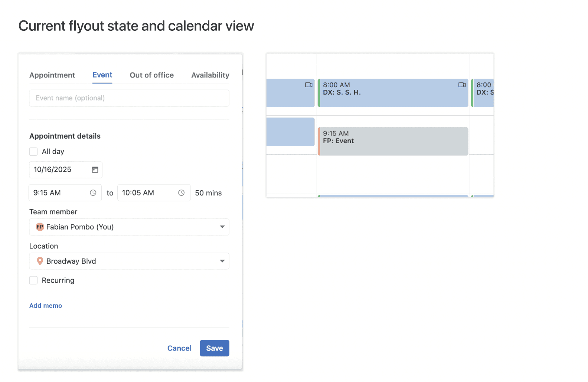Image resolution: width=588 pixels, height=382 pixels.
Task: Click the Save button
Action: [215, 348]
